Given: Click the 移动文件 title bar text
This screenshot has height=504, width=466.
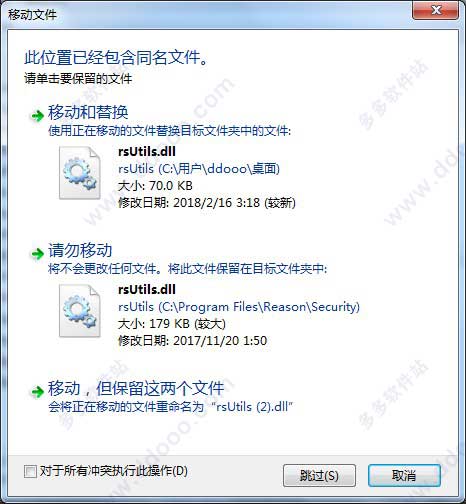Looking at the screenshot, I should pyautogui.click(x=32, y=14).
